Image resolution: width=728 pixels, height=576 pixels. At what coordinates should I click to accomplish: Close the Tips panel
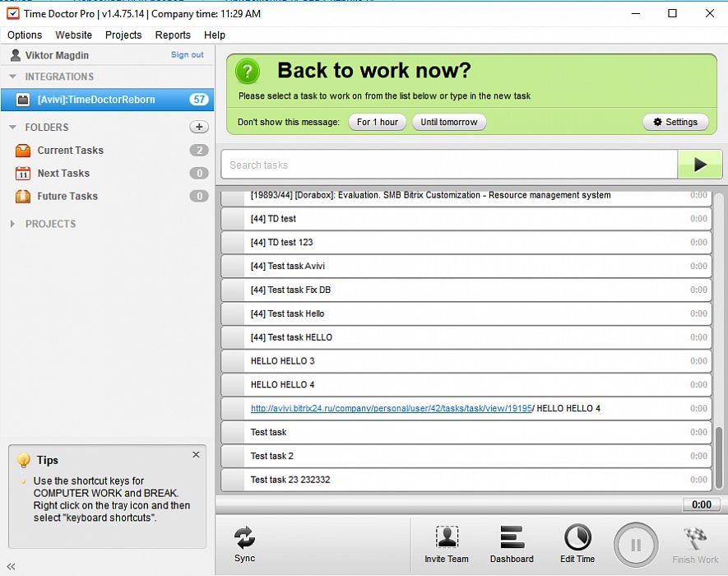[196, 454]
